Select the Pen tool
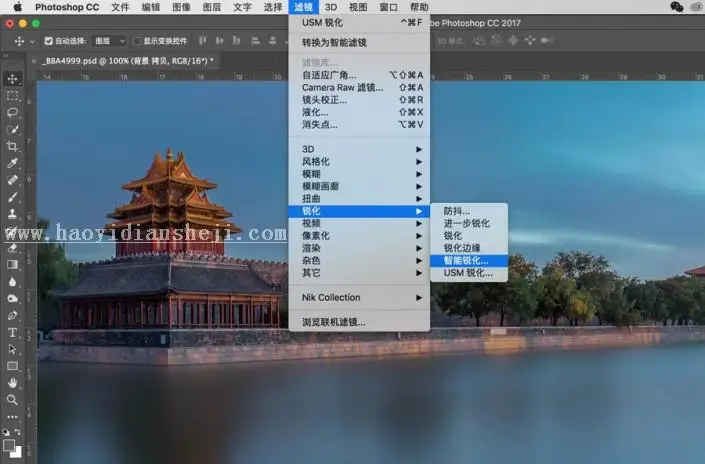 pos(12,315)
